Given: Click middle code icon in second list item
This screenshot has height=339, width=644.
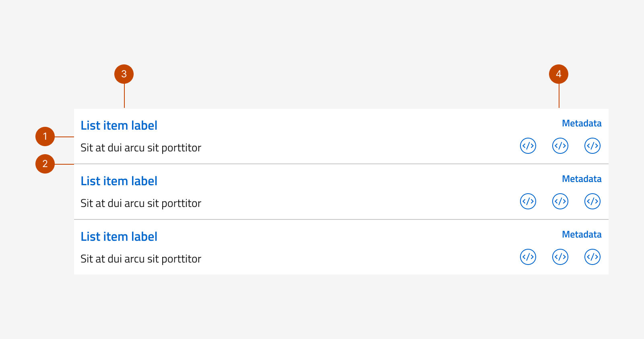Looking at the screenshot, I should tap(560, 201).
